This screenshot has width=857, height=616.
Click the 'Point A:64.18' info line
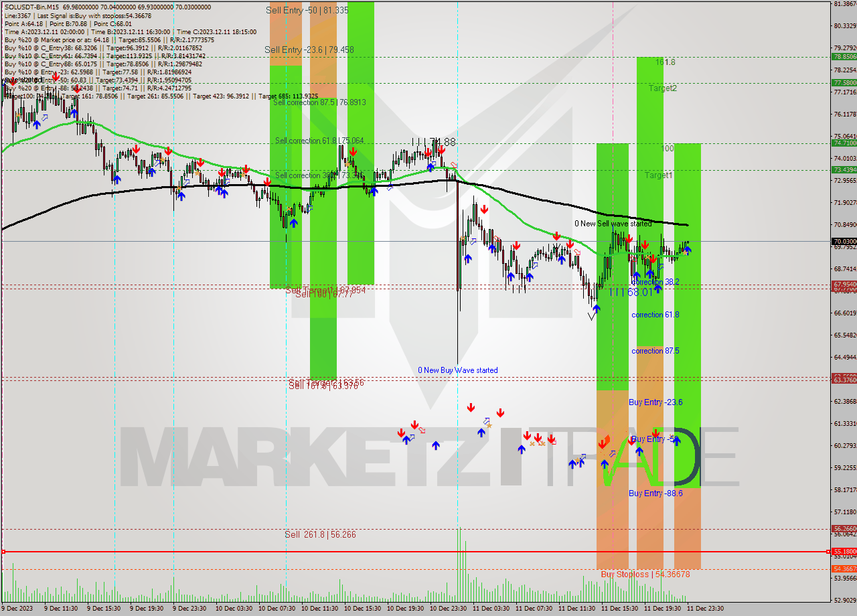[23, 23]
